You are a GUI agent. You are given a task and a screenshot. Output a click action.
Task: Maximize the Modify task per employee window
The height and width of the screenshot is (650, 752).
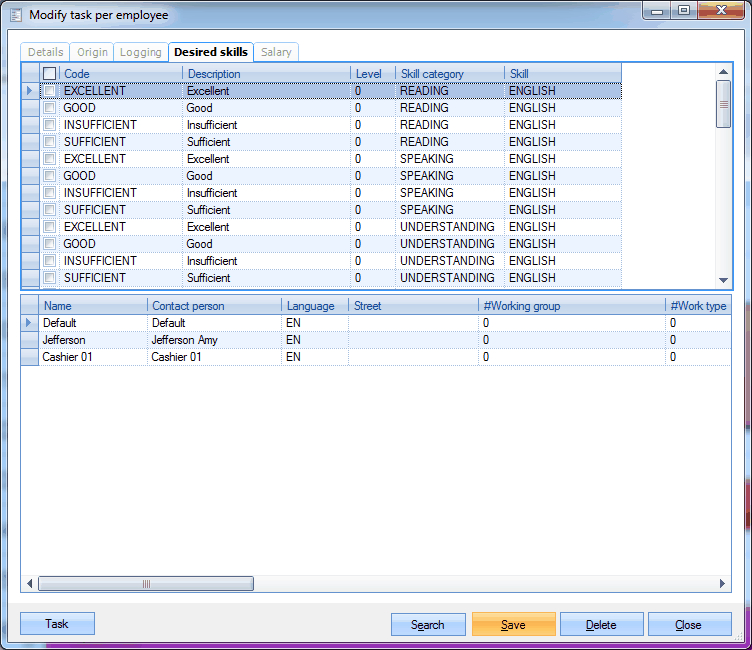[x=684, y=10]
